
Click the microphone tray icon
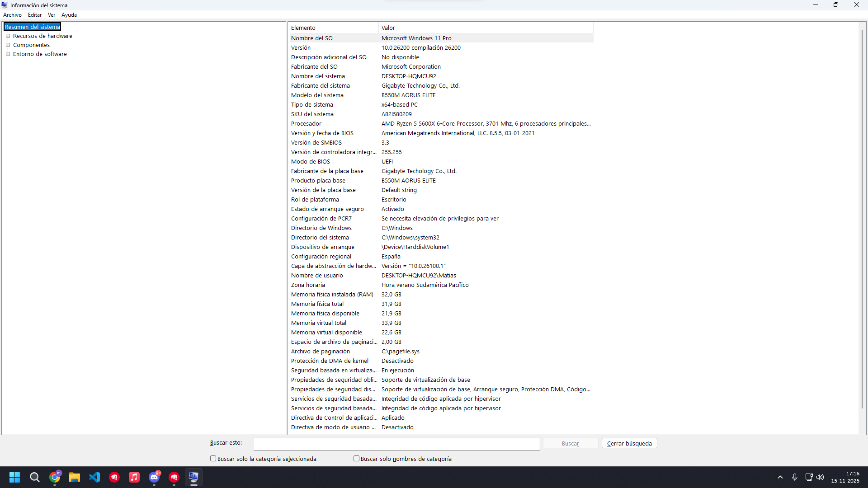point(795,477)
